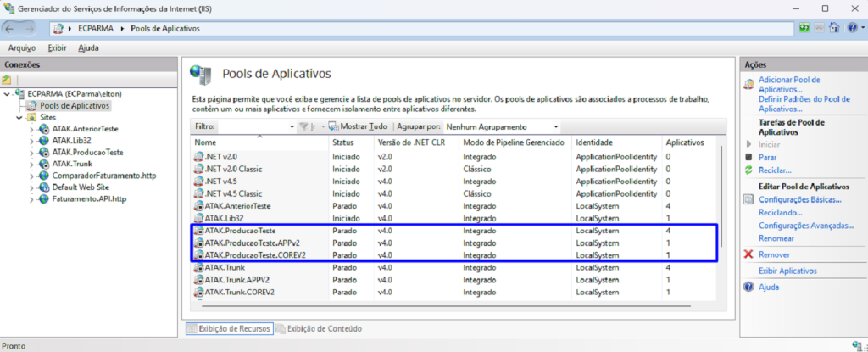Open the Arquivo menu
This screenshot has width=868, height=352.
pyautogui.click(x=21, y=48)
